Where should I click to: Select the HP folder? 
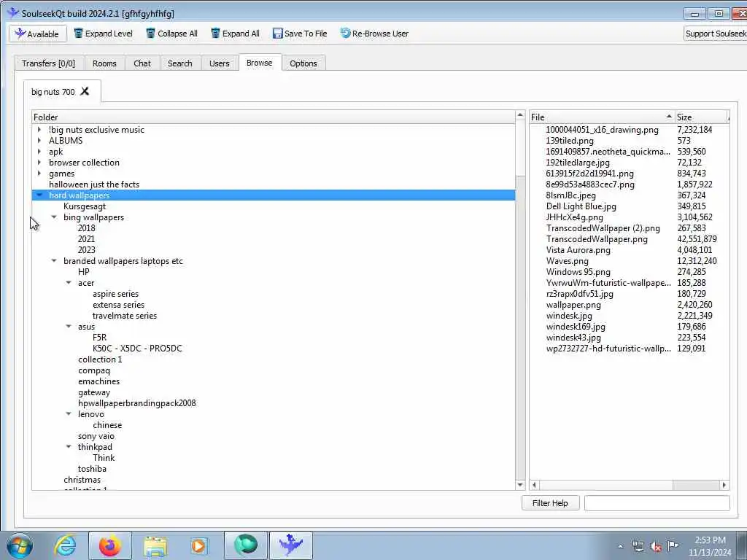tap(83, 272)
